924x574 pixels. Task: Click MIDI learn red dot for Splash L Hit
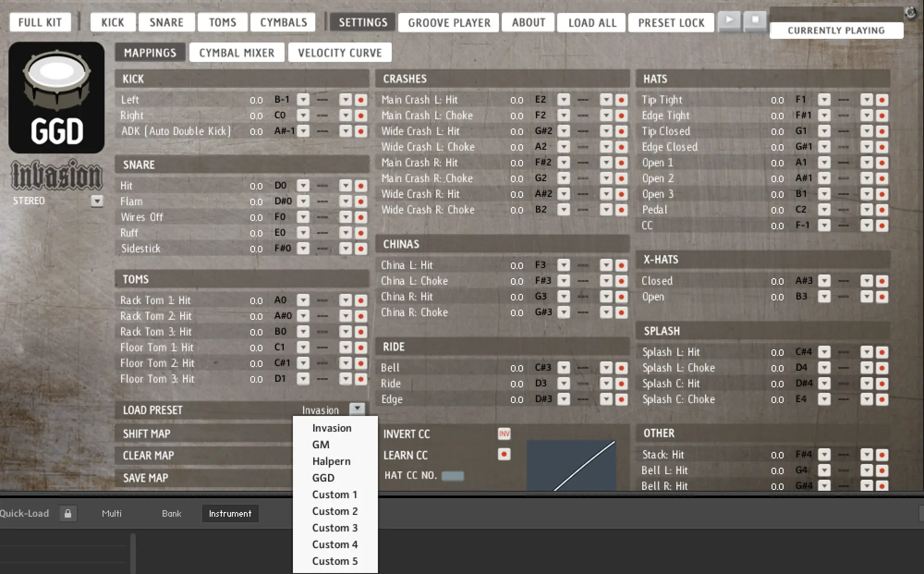pos(882,352)
